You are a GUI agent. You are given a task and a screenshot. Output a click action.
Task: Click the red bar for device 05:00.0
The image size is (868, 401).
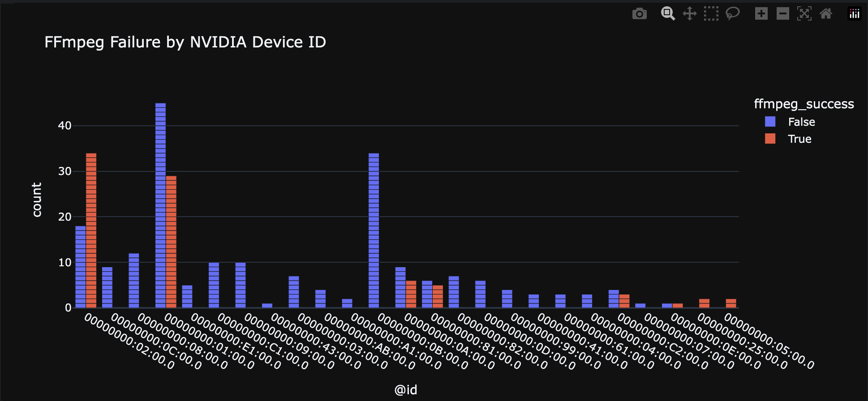coord(731,303)
